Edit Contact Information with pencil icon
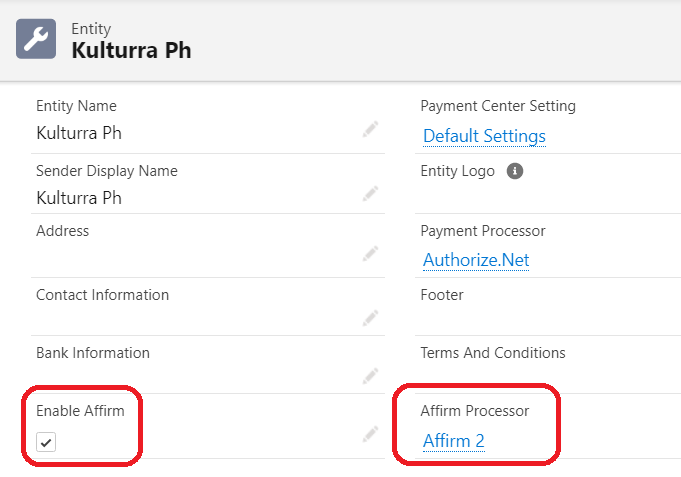The height and width of the screenshot is (477, 681). click(371, 318)
